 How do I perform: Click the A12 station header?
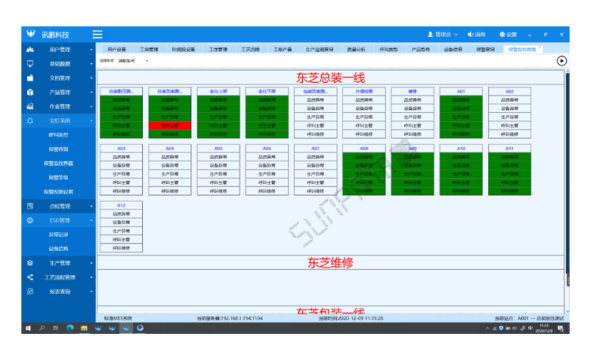pyautogui.click(x=121, y=205)
